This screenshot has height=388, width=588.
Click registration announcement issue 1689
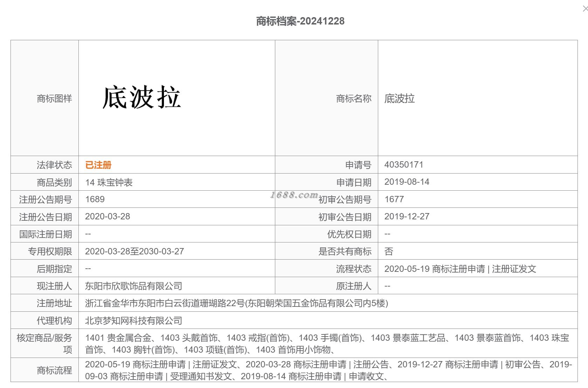[95, 199]
